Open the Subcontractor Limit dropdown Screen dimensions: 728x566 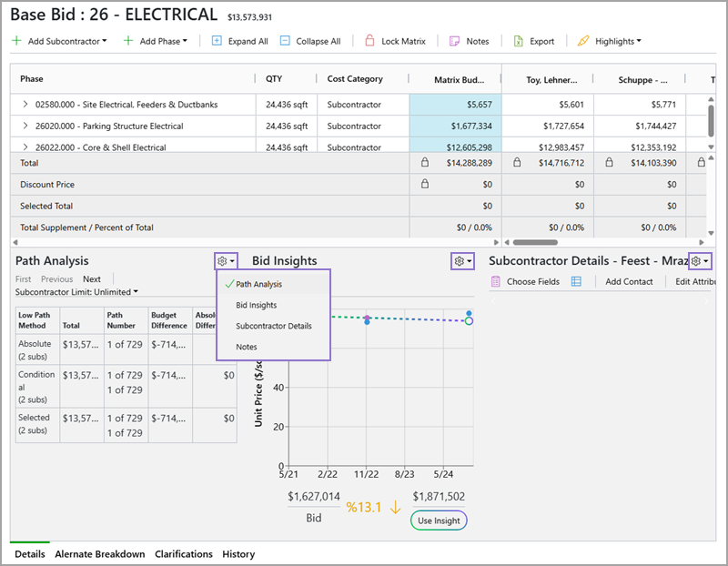pos(77,292)
